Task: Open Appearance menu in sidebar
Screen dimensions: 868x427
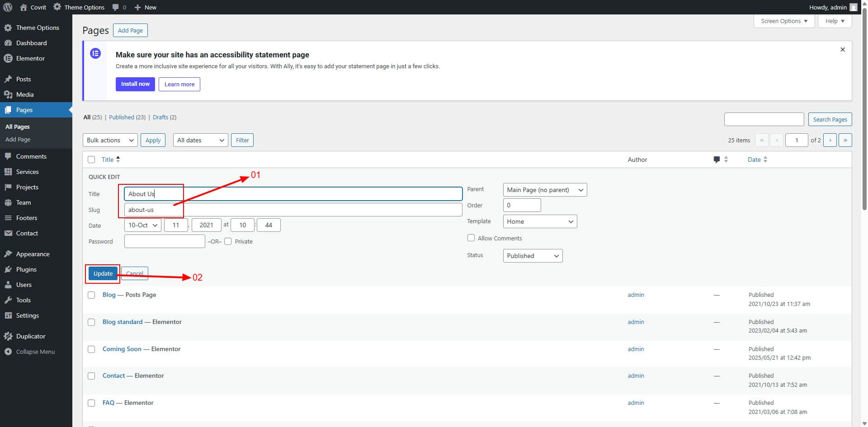Action: tap(33, 254)
